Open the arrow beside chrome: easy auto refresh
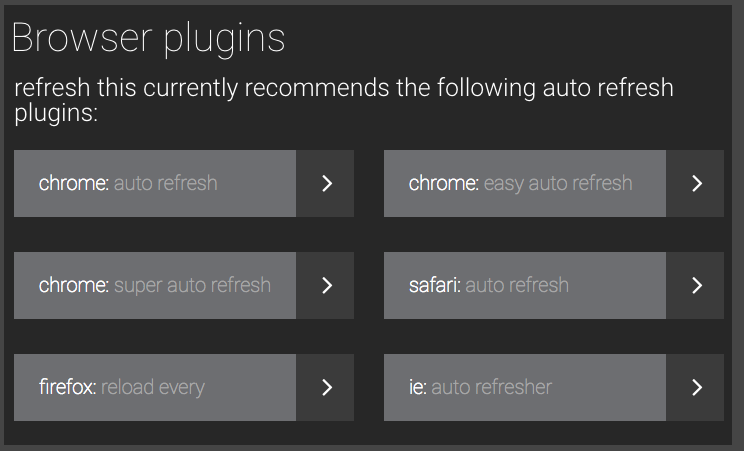 point(696,184)
